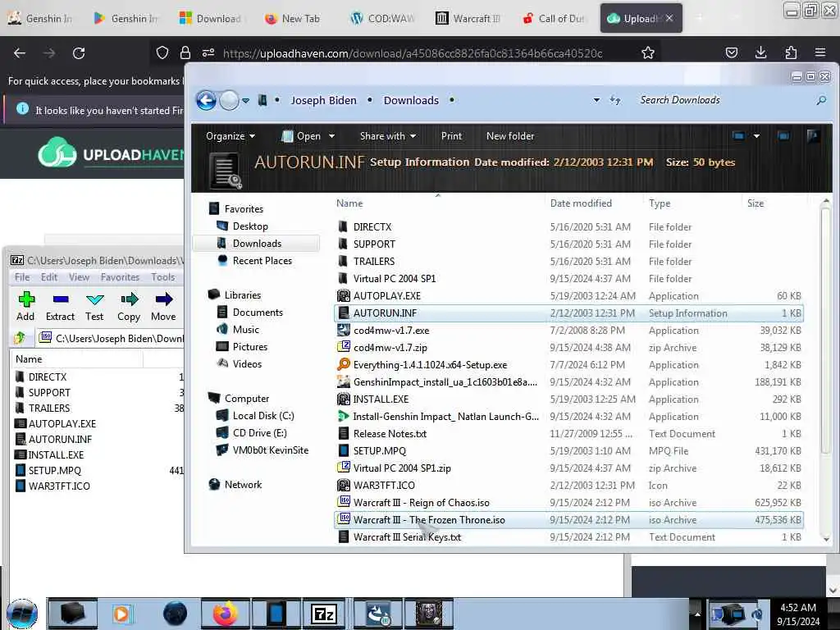
Task: Open 7-Zip File menu
Action: [x=22, y=277]
